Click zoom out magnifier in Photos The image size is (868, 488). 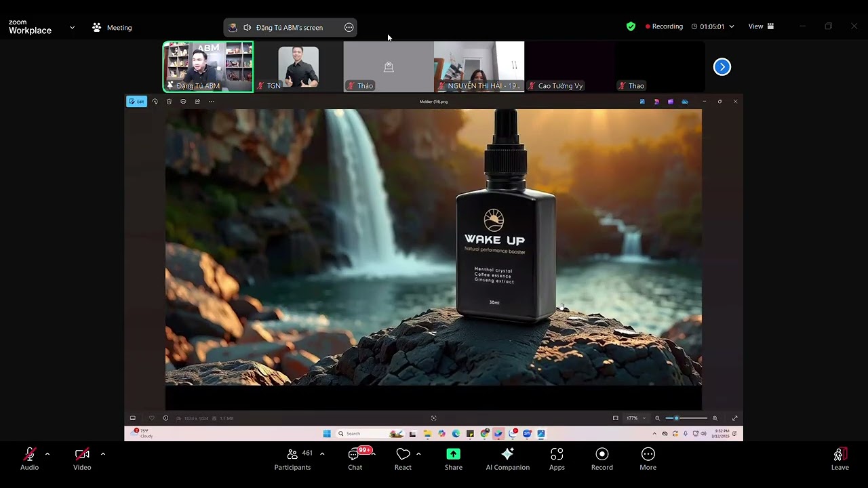pos(657,418)
